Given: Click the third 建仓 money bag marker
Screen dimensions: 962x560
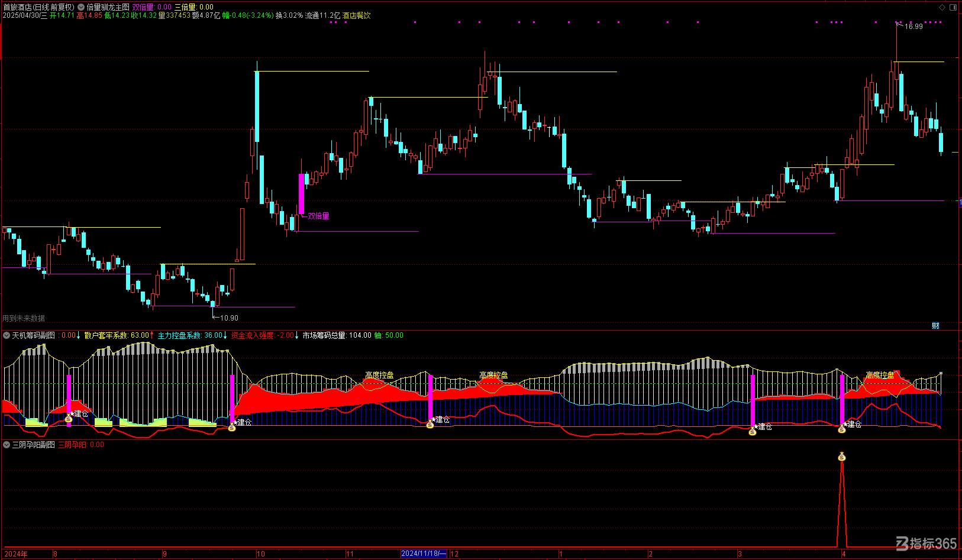Looking at the screenshot, I should [430, 424].
